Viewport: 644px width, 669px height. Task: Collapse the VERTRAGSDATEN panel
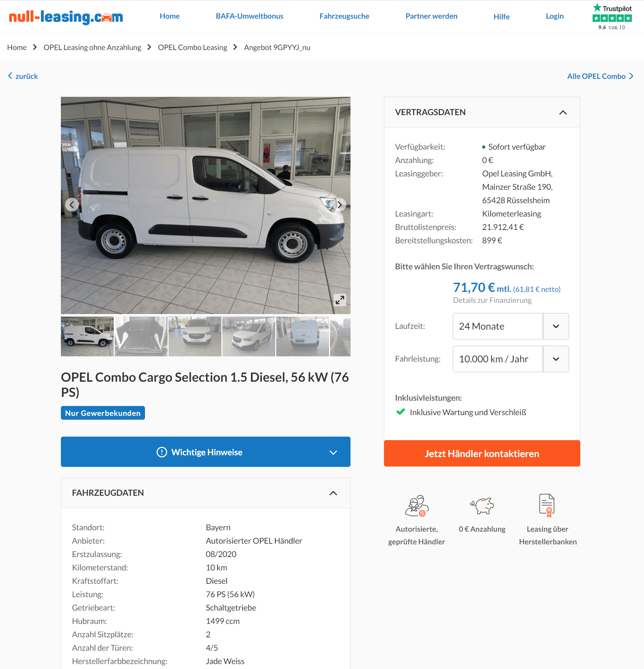point(563,112)
